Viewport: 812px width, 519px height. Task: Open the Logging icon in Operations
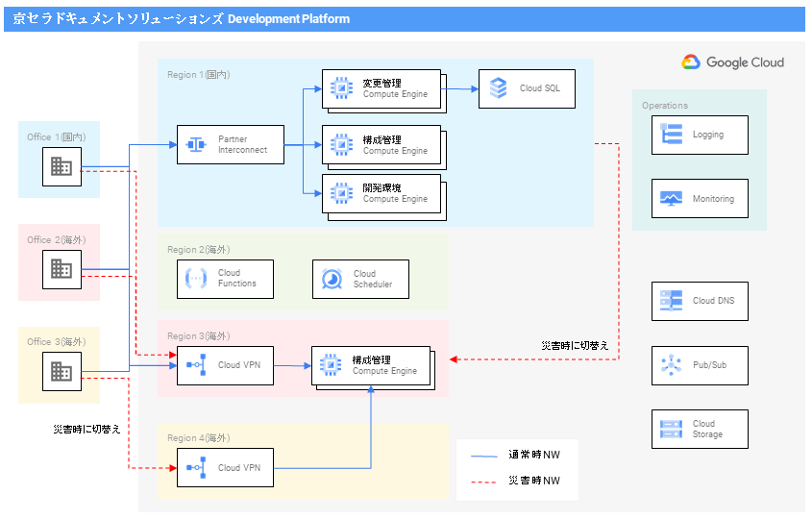671,135
